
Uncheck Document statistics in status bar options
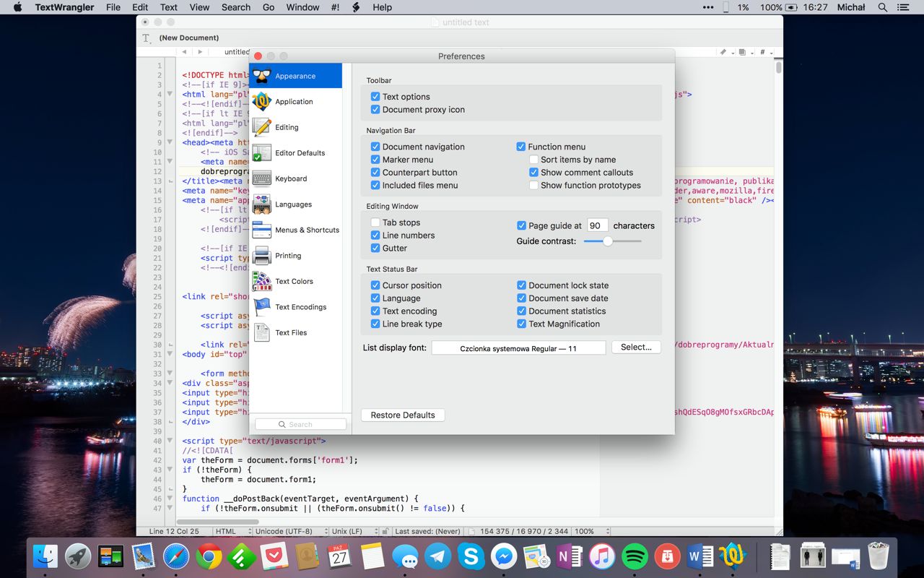pyautogui.click(x=521, y=311)
